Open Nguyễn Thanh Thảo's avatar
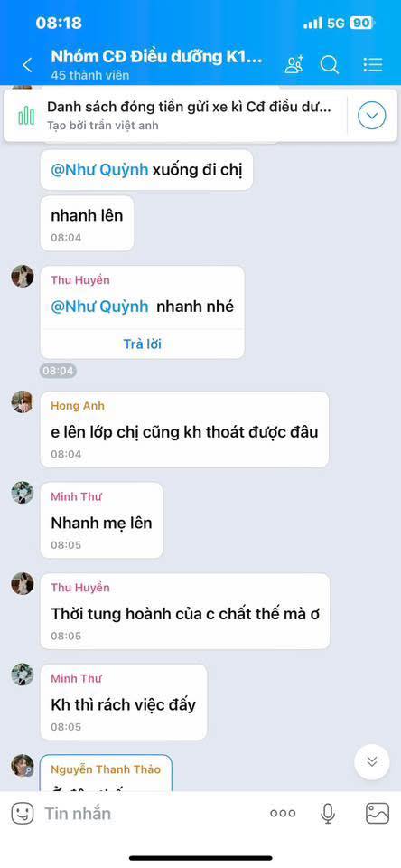The width and height of the screenshot is (401, 868). 22,766
